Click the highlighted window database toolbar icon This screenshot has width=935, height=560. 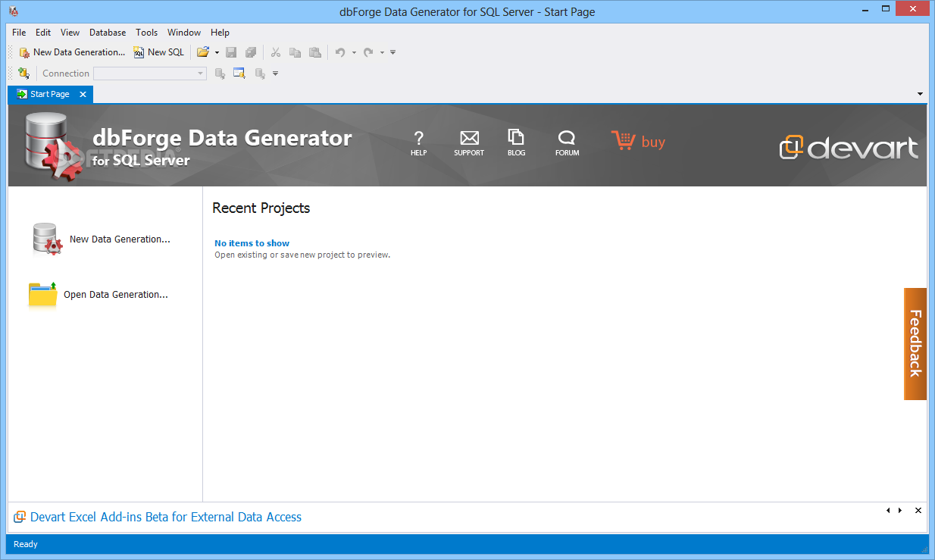[x=239, y=74]
